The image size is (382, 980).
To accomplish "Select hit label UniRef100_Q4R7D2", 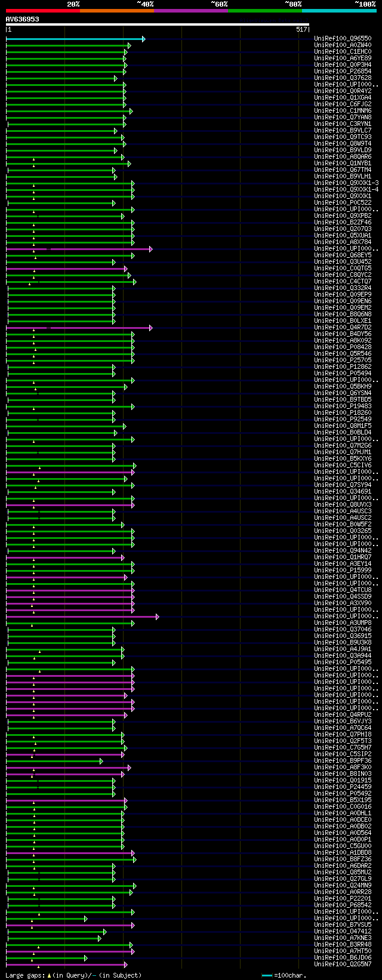I will (x=343, y=328).
